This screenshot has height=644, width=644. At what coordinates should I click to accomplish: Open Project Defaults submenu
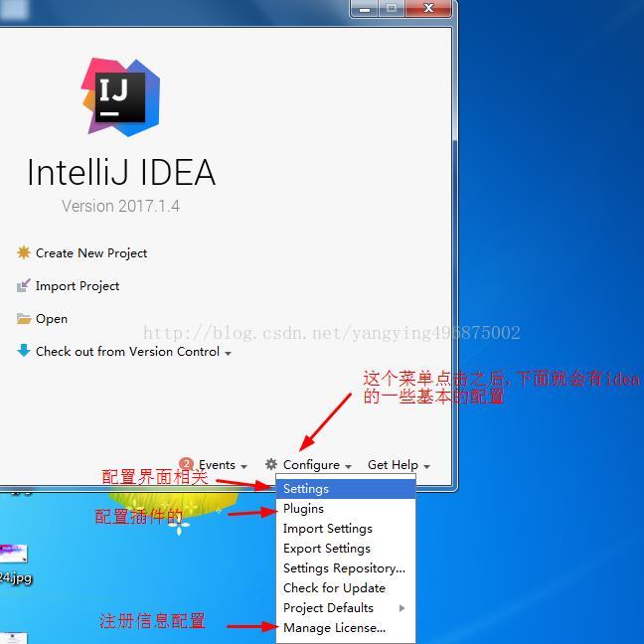click(x=346, y=608)
